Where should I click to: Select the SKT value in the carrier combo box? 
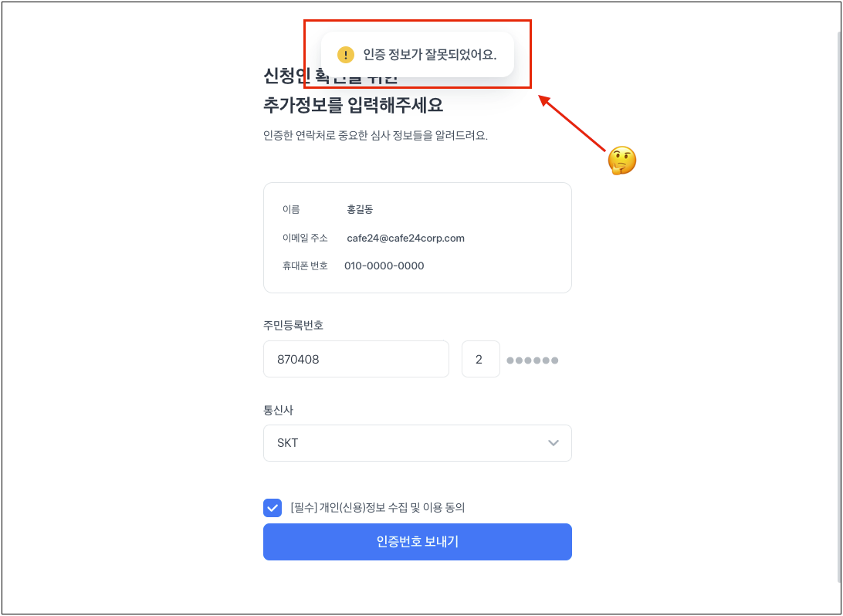click(x=288, y=443)
